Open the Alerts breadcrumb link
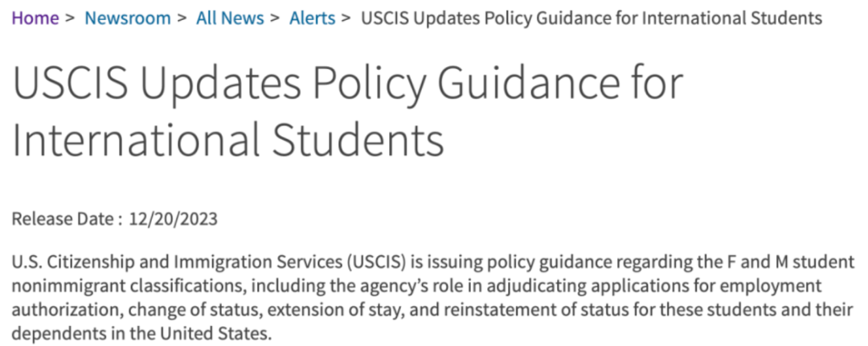The width and height of the screenshot is (868, 346). click(x=312, y=18)
